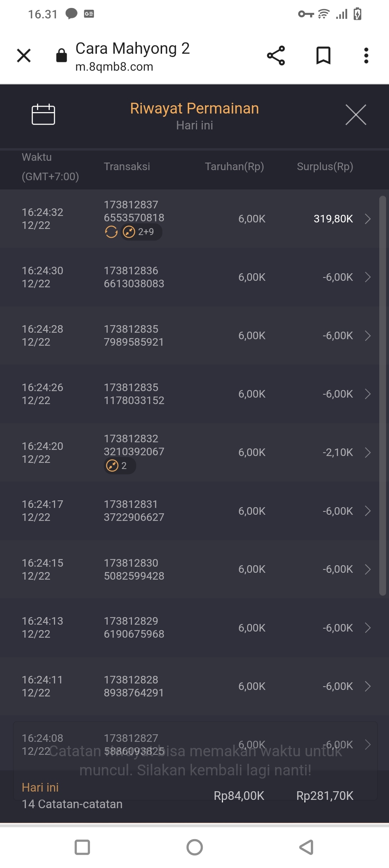Open the browser three-dot overflow menu
This screenshot has width=389, height=868.
click(x=366, y=56)
